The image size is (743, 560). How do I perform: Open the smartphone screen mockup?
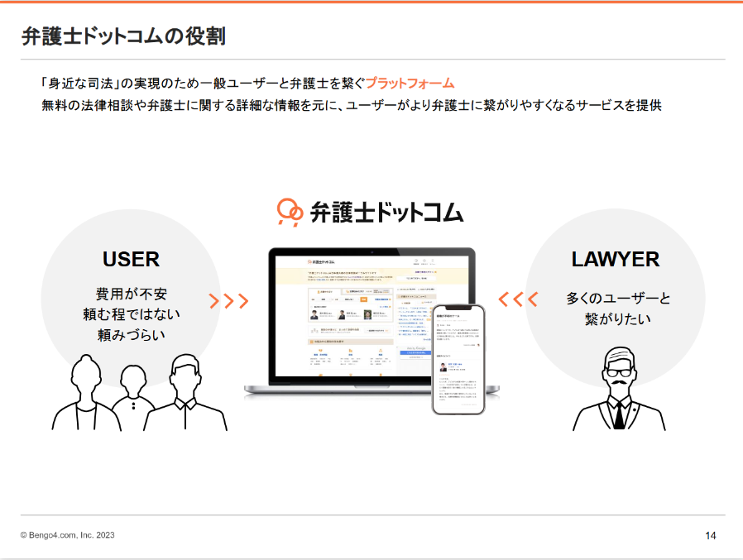458,359
